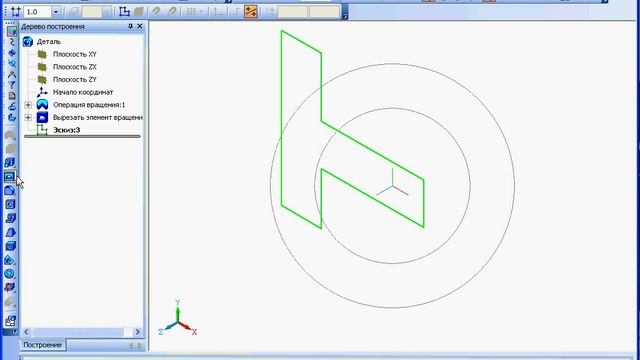The width and height of the screenshot is (640, 360).
Task: Click the 1.0 step value field
Action: [38, 12]
